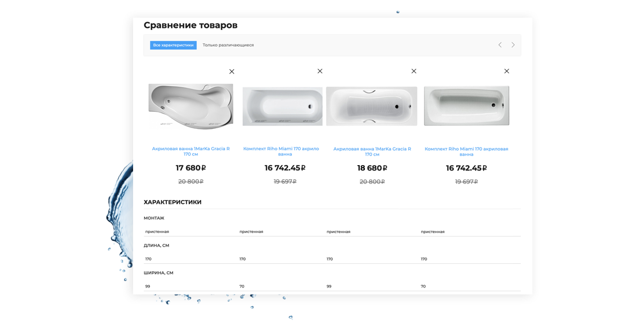Click the 'ХАРАКТЕРИСТИКИ' section heading
Image resolution: width=644 pixels, height=325 pixels.
tap(173, 202)
